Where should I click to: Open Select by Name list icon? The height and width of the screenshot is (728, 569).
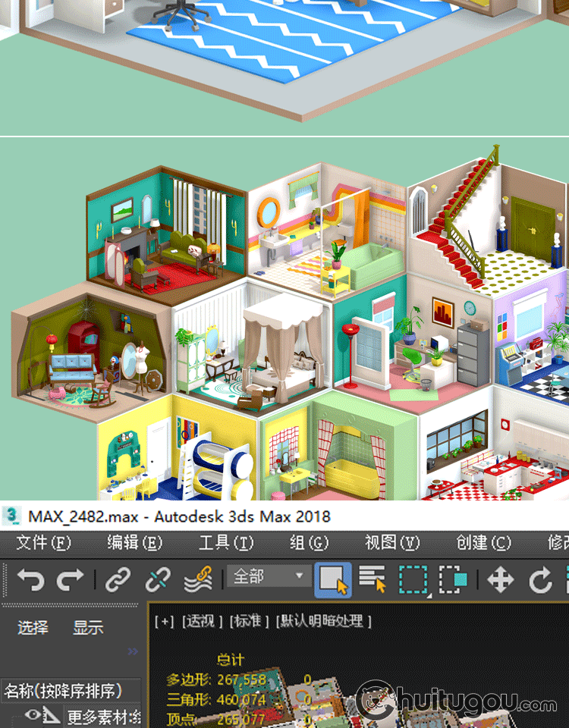pyautogui.click(x=373, y=580)
